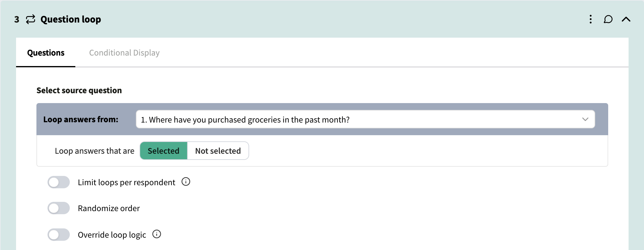This screenshot has width=644, height=250.
Task: Click info icon next to Override loop logic
Action: (157, 234)
